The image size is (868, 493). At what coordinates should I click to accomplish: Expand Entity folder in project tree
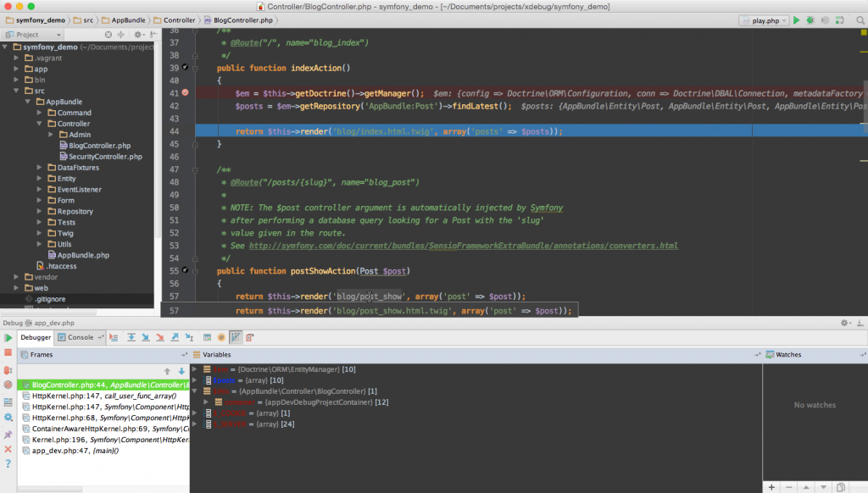[x=39, y=178]
